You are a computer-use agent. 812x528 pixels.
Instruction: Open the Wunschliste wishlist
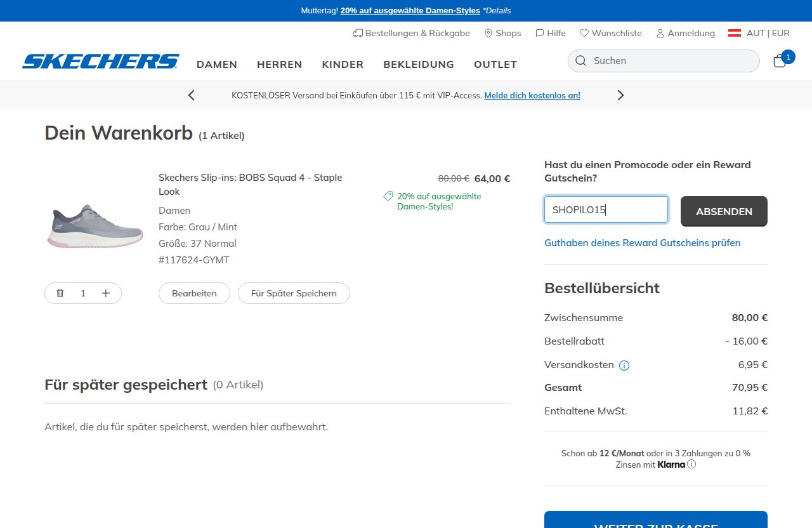coord(611,33)
